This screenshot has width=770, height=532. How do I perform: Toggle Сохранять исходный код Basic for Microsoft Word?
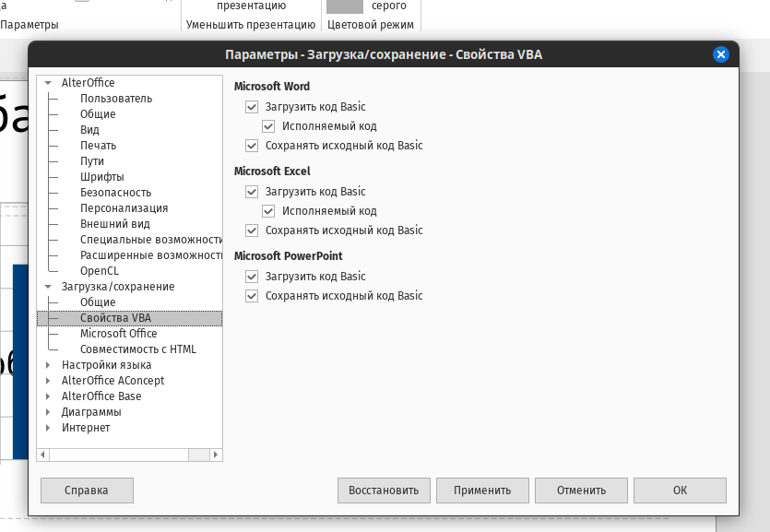[252, 146]
